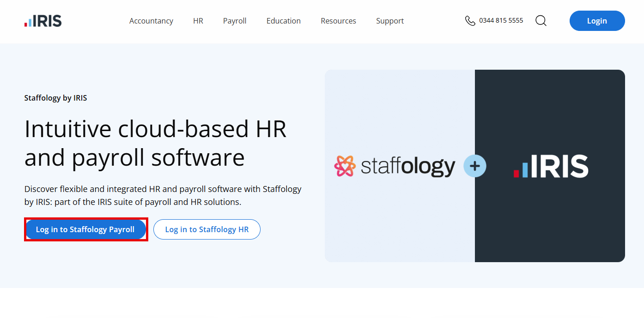This screenshot has width=644, height=318.
Task: Click the 'Staffology by IRIS' text
Action: tap(55, 98)
